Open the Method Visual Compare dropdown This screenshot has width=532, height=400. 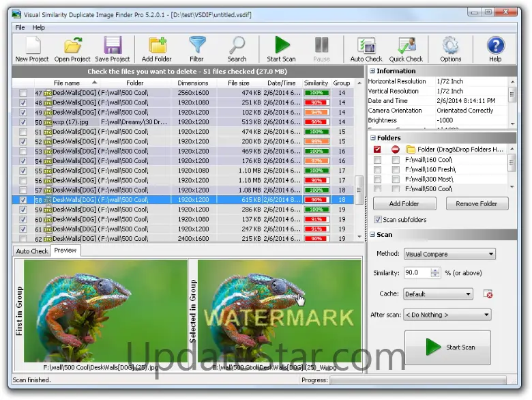(x=449, y=254)
